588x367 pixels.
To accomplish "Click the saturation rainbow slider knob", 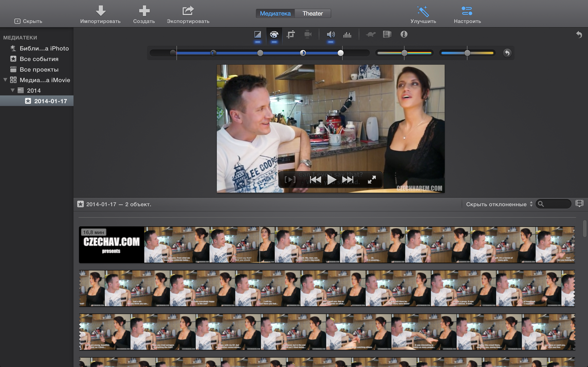I will (x=404, y=53).
